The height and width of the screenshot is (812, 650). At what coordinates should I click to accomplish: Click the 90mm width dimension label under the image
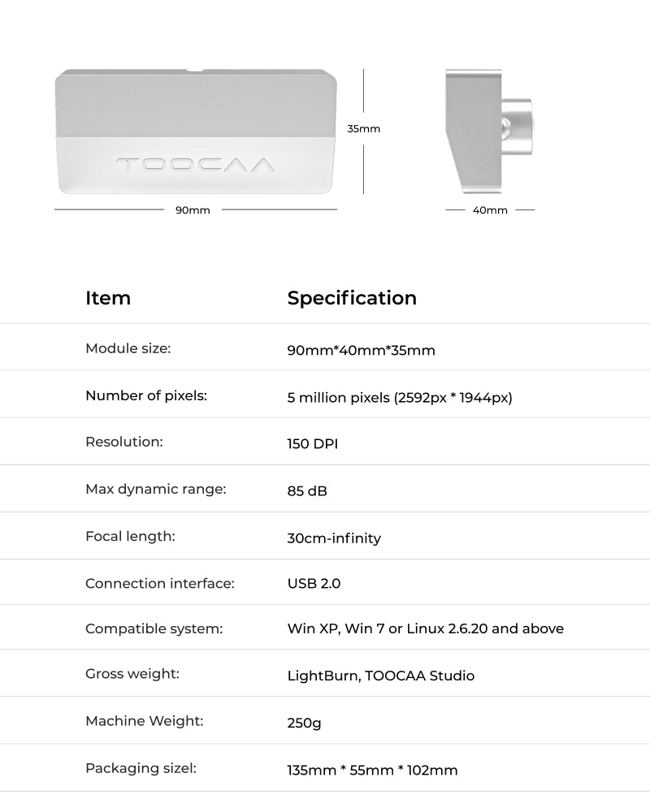193,210
